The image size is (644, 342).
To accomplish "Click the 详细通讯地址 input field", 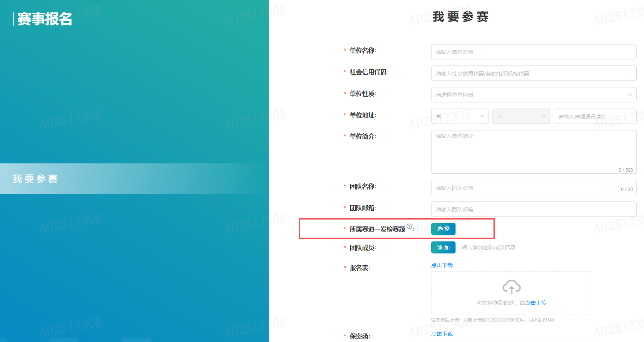I will pos(595,116).
